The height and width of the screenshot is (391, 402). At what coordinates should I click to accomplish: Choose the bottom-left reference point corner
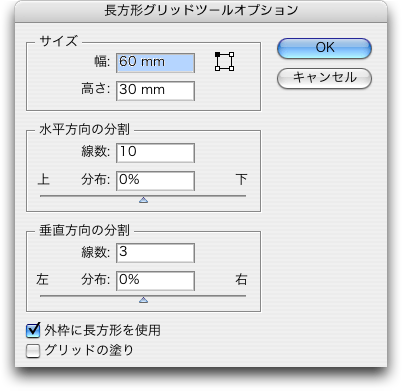[x=218, y=68]
